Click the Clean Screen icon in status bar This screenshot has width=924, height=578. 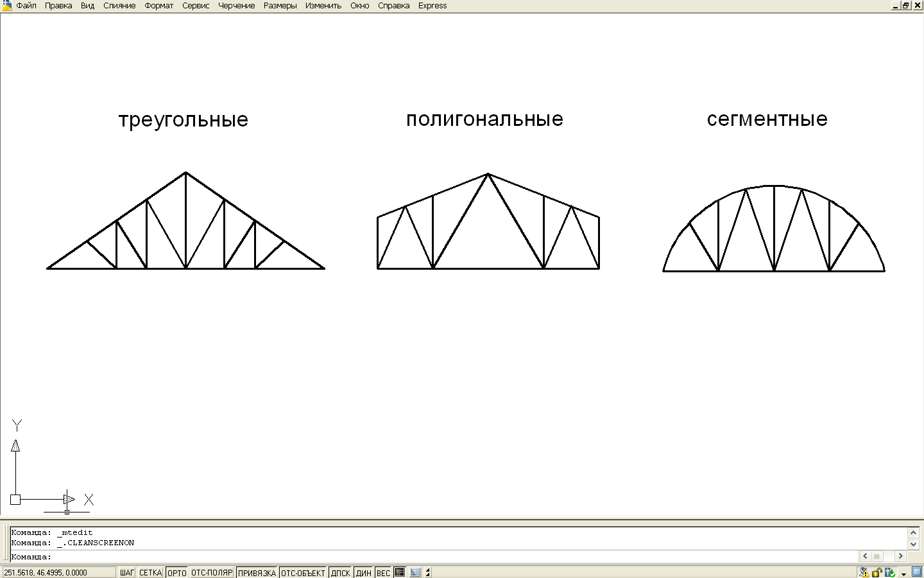[x=916, y=573]
